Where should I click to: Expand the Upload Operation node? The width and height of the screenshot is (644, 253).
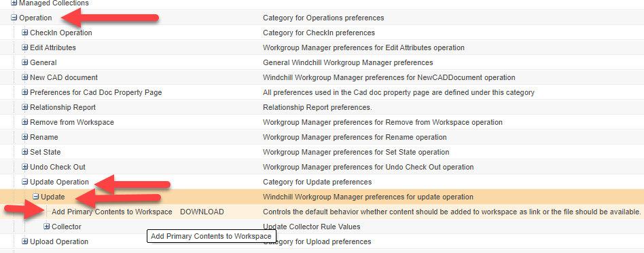click(x=25, y=241)
